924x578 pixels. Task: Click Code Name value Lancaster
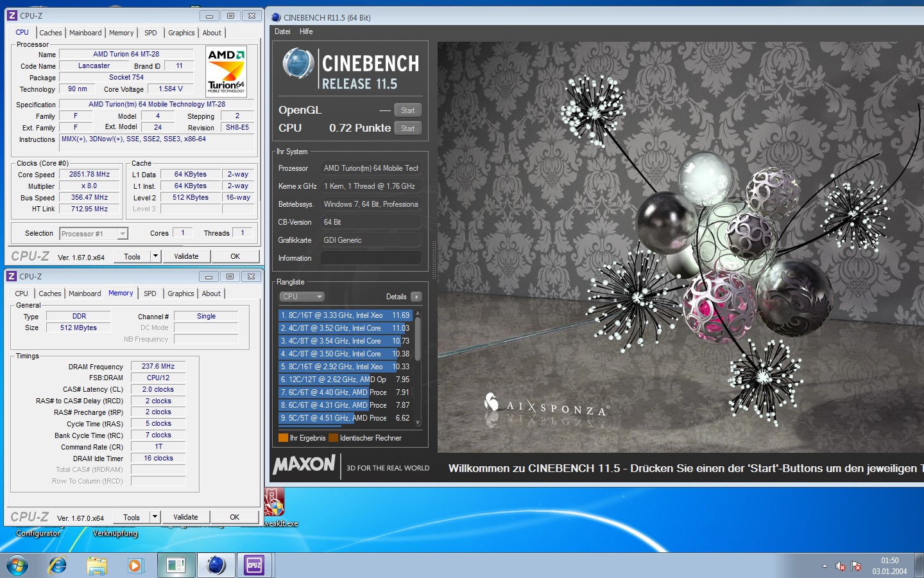(x=94, y=66)
